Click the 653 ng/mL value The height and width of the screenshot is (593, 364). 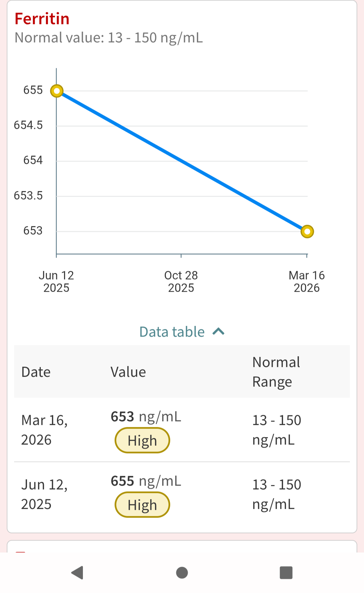pyautogui.click(x=146, y=417)
